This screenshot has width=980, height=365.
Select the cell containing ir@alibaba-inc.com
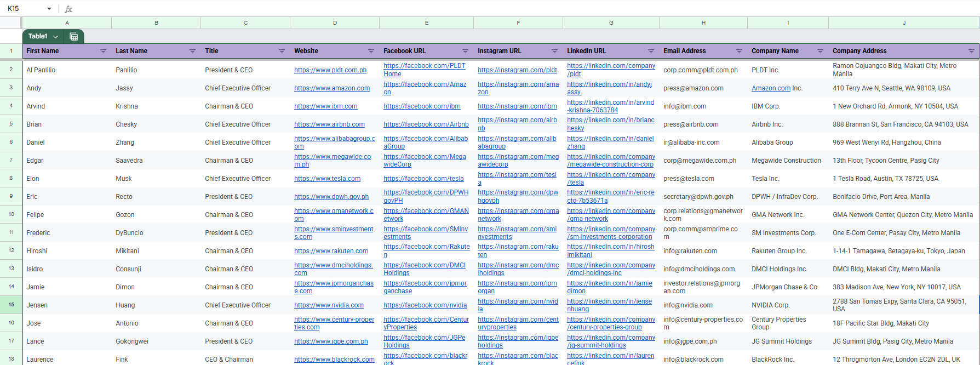pyautogui.click(x=703, y=142)
